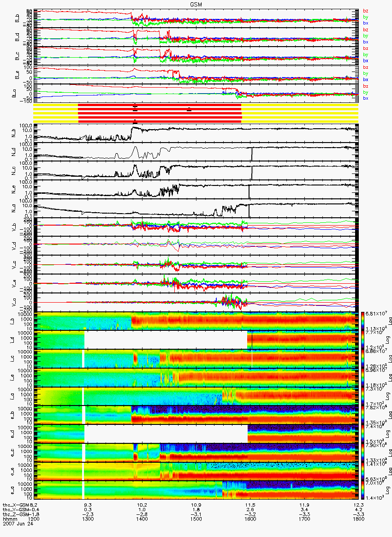
Task: Click the e_c electron spectrogram label
Action: coord(12,453)
